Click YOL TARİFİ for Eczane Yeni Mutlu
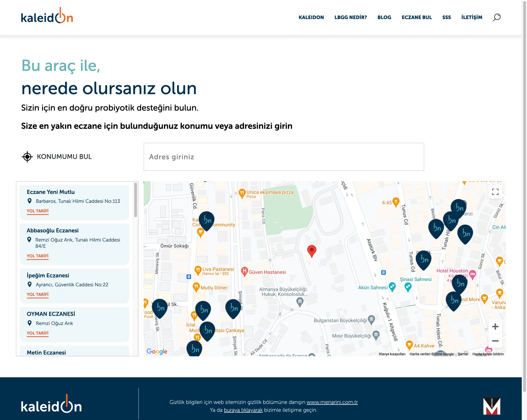 point(38,211)
